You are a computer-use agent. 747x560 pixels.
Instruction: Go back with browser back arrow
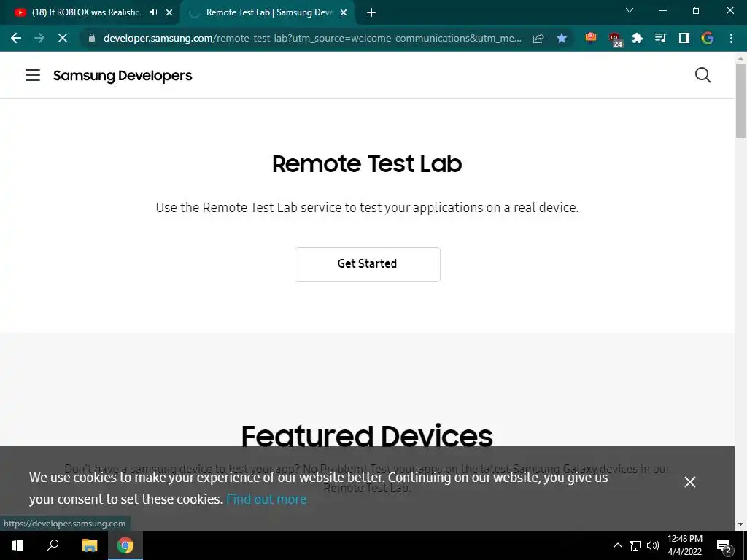16,38
